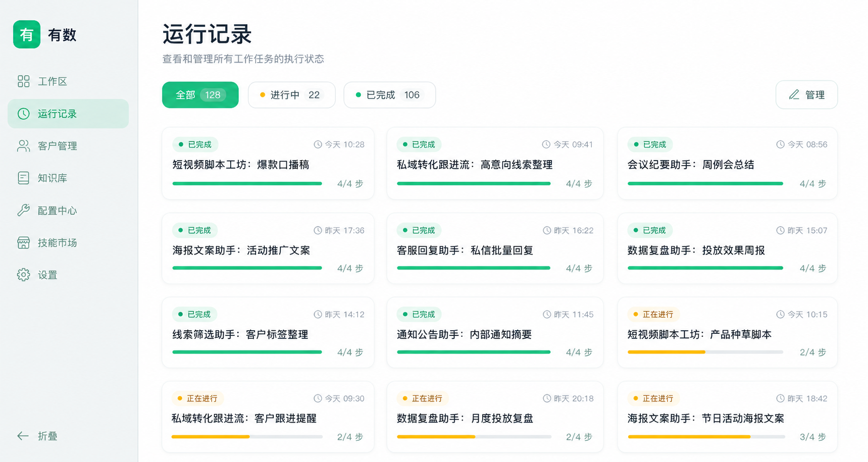Click 数据复盘助手：月度投放复盘 title
The height and width of the screenshot is (462, 868).
(x=465, y=418)
